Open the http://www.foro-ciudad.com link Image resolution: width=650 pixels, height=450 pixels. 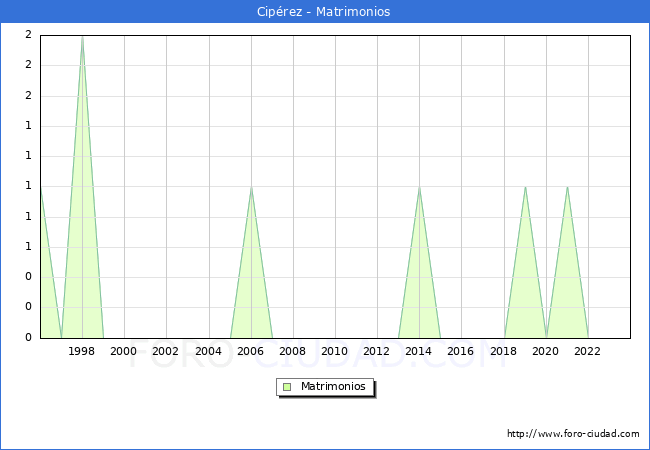pyautogui.click(x=573, y=434)
